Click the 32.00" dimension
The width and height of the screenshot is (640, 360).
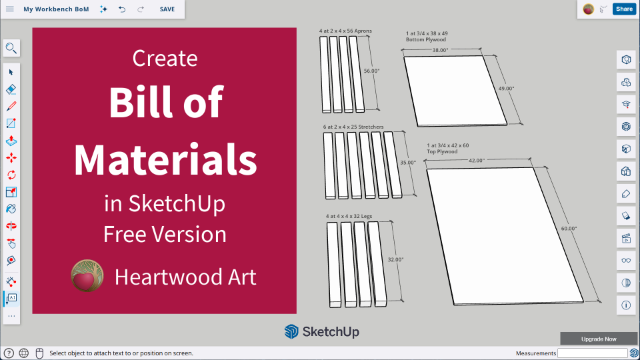coord(395,260)
